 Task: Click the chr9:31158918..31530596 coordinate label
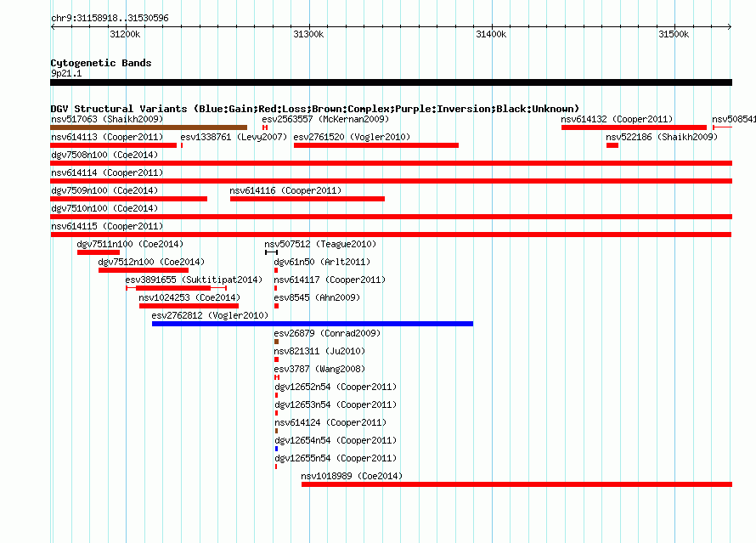(110, 18)
